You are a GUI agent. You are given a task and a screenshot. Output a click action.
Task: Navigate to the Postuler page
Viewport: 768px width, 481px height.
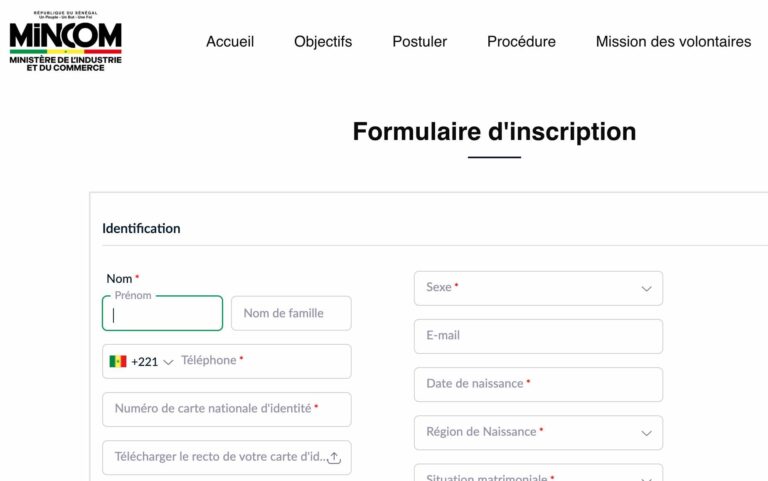[x=420, y=42]
